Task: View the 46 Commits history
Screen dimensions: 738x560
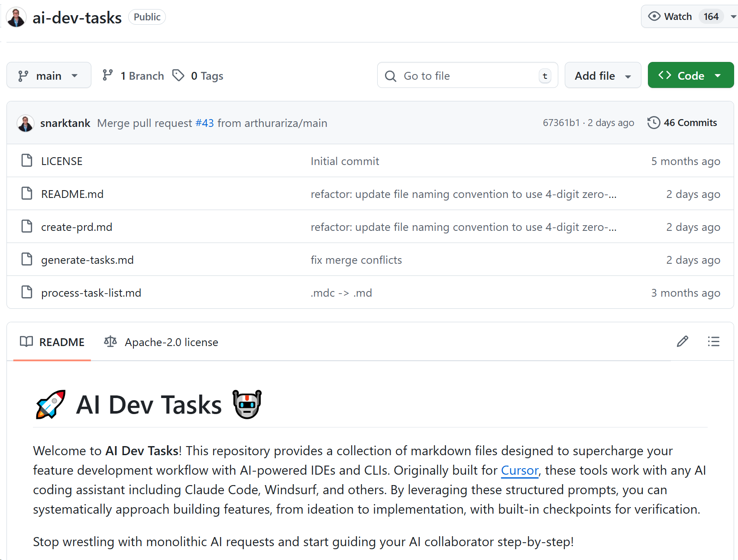Action: click(682, 123)
